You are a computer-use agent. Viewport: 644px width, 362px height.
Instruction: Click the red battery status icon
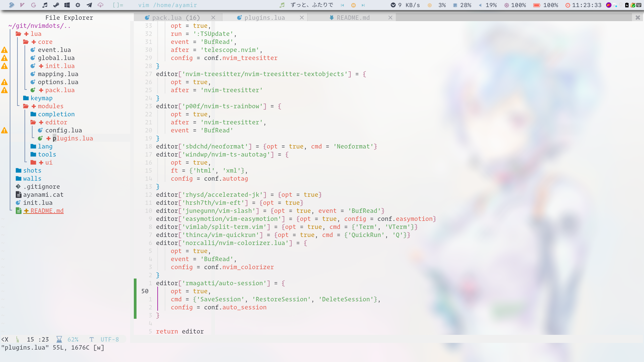tap(537, 5)
